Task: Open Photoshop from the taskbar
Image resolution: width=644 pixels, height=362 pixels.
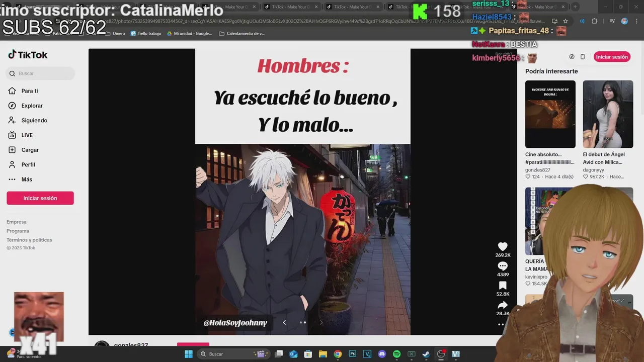Action: point(352,354)
